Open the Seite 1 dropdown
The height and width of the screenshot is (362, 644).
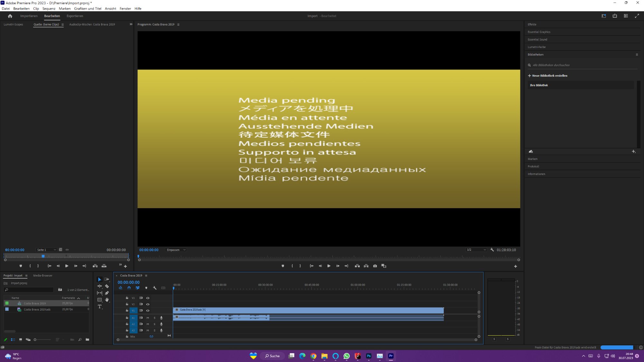click(x=46, y=250)
